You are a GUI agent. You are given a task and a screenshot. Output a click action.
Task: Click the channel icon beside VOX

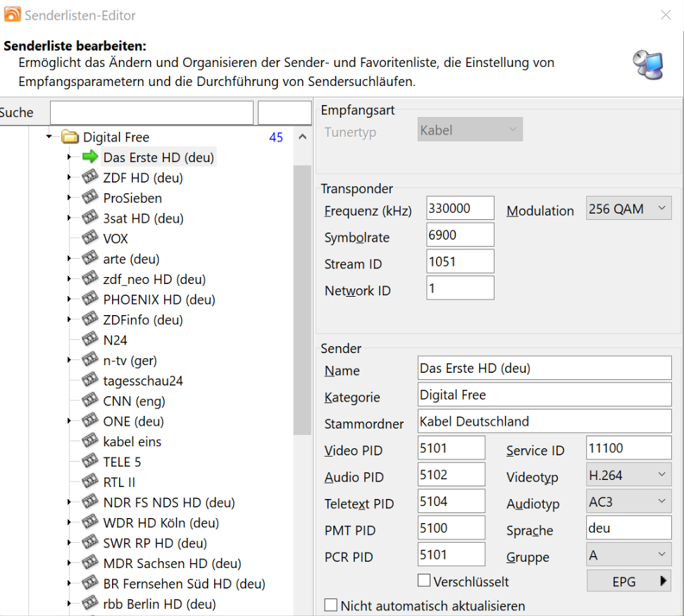[90, 238]
